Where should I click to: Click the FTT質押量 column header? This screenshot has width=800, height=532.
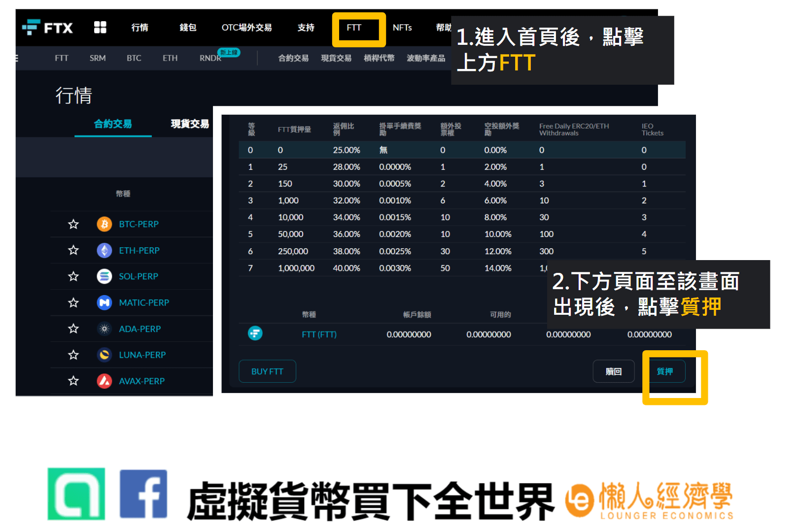294,130
